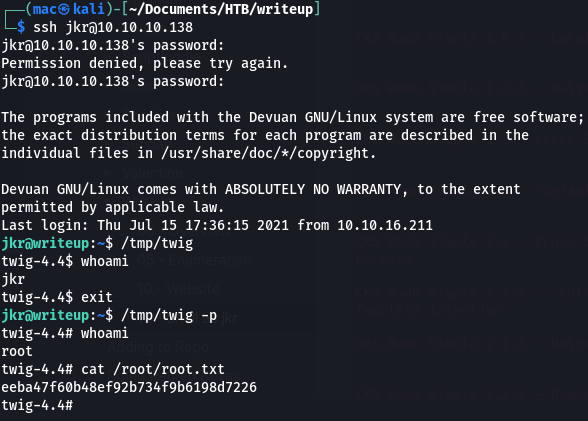Click the 'Permission denied, please try again.' line
Image resolution: width=588 pixels, height=421 pixels.
tap(144, 63)
